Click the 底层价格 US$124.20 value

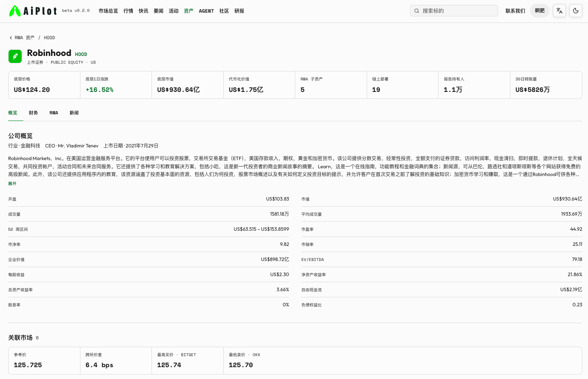coord(32,90)
